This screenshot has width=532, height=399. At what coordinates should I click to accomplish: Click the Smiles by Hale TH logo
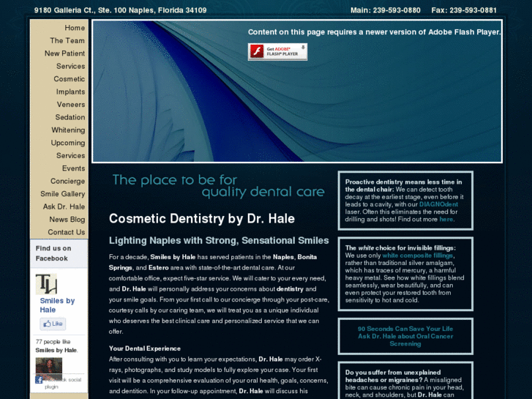(47, 284)
